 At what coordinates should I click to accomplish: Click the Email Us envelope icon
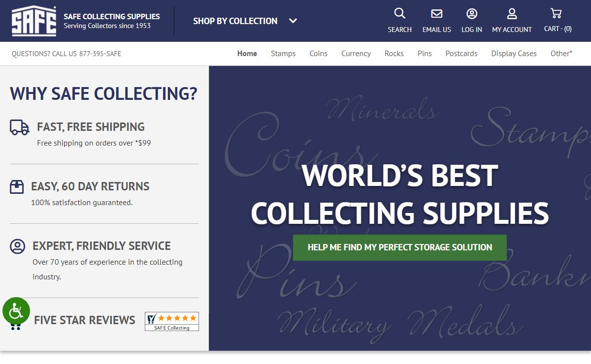click(x=436, y=13)
